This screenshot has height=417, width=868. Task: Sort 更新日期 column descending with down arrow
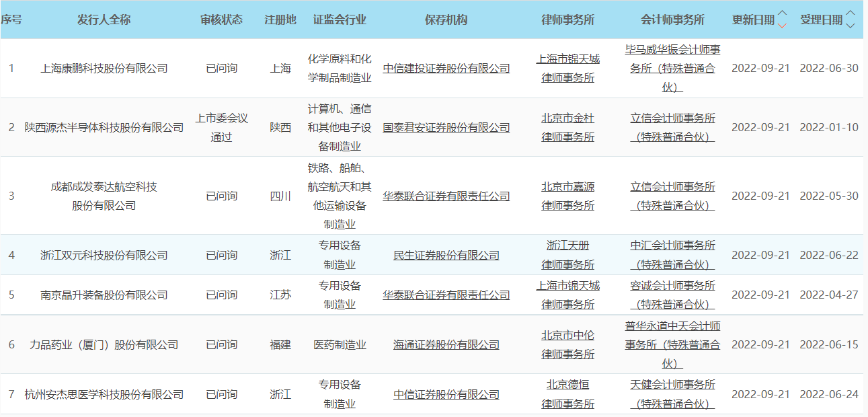pos(782,26)
